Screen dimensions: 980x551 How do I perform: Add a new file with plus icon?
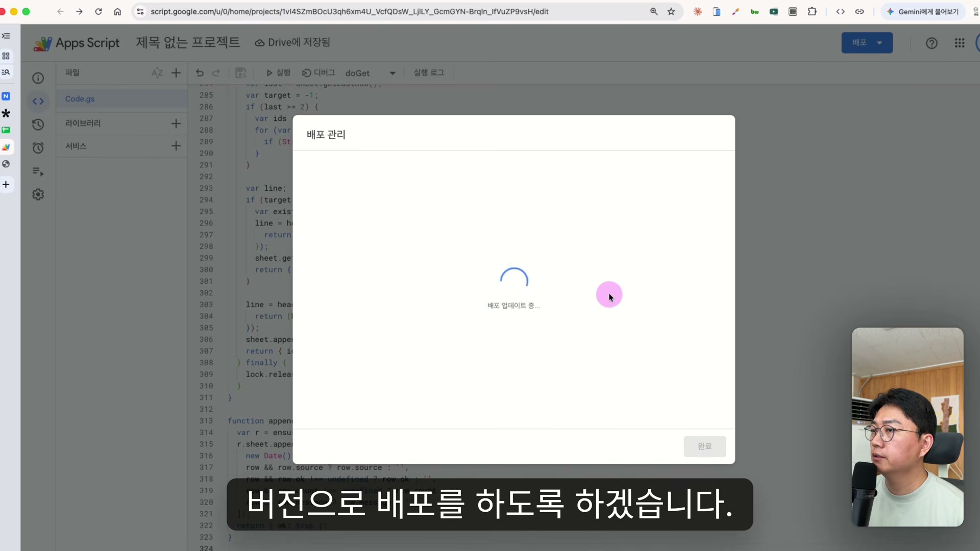(176, 73)
